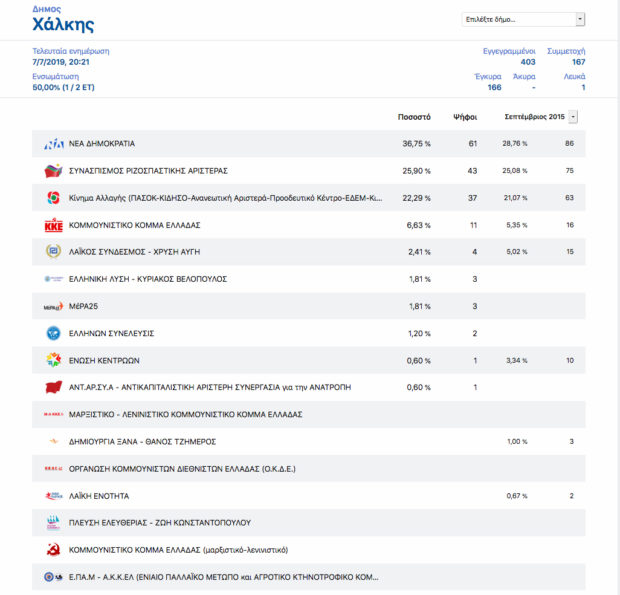This screenshot has height=595, width=620.
Task: Select ΣΥΝΑΣΠΙΣΜΟΣ ΡΙΖΟΣΠΑΣΤΙΚΗΣ ΑΡΙΣΤΕΡΑΣ party name
Action: [148, 171]
